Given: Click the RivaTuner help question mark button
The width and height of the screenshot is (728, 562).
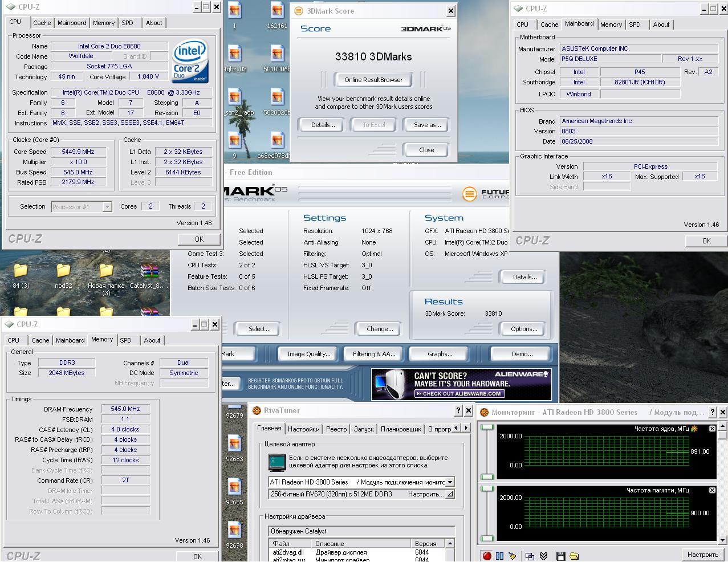Looking at the screenshot, I should (x=458, y=410).
